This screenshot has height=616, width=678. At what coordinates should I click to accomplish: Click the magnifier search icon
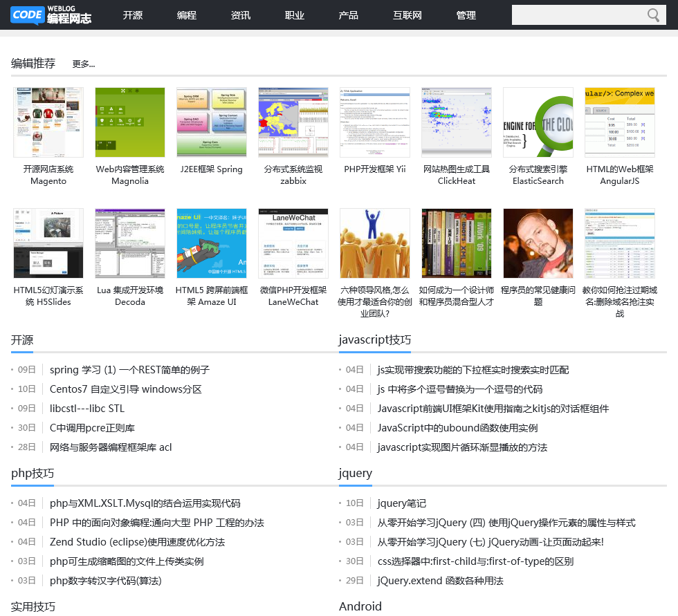[653, 15]
